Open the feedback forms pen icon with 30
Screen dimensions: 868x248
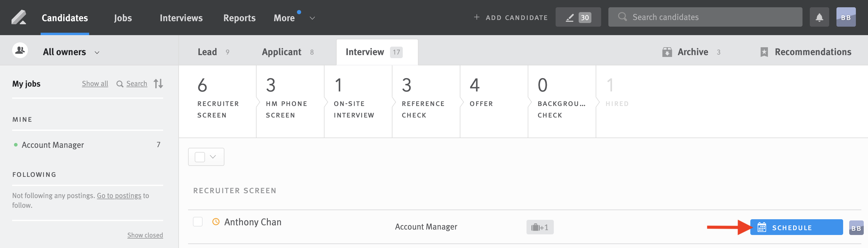click(x=578, y=17)
